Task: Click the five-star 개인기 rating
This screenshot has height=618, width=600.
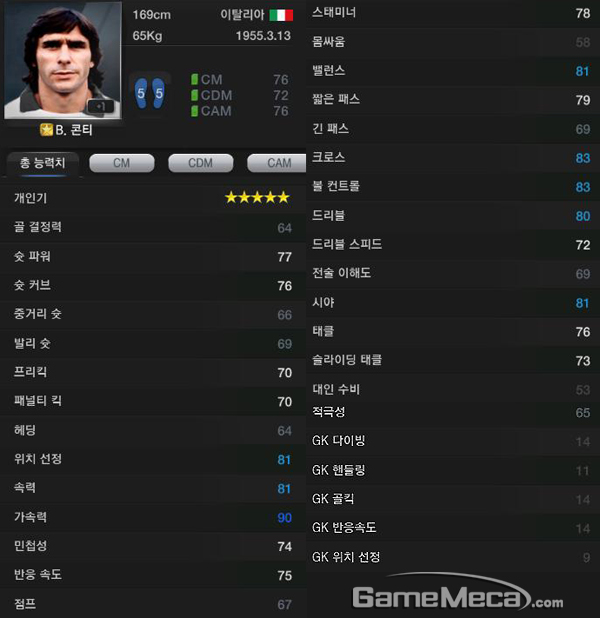Action: [257, 197]
